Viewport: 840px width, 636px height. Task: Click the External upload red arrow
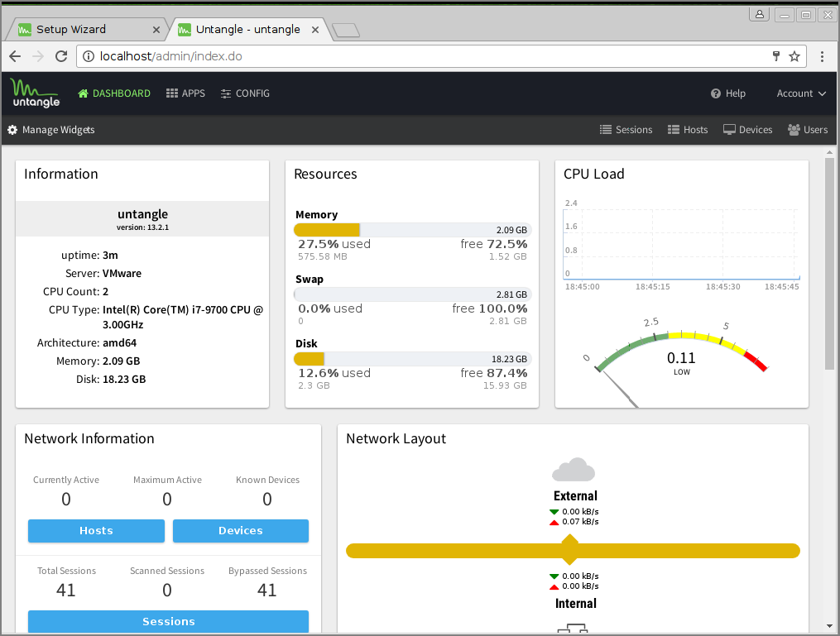point(554,522)
